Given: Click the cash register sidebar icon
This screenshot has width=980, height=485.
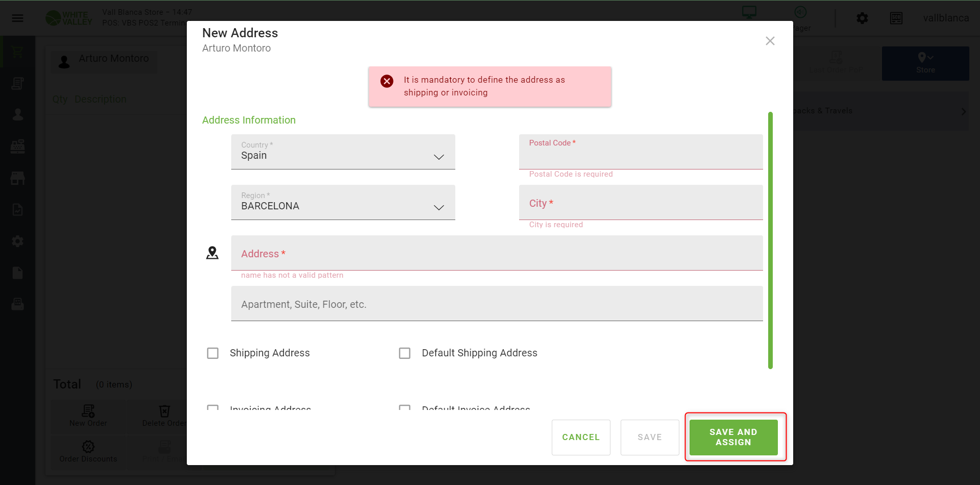Looking at the screenshot, I should 18,147.
